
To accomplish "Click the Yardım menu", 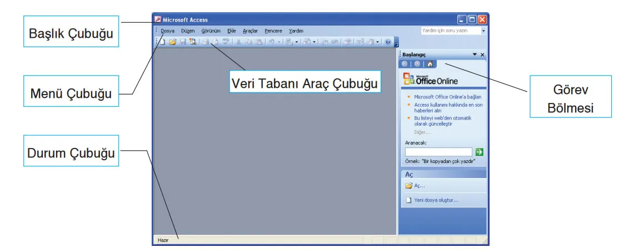I will point(296,31).
